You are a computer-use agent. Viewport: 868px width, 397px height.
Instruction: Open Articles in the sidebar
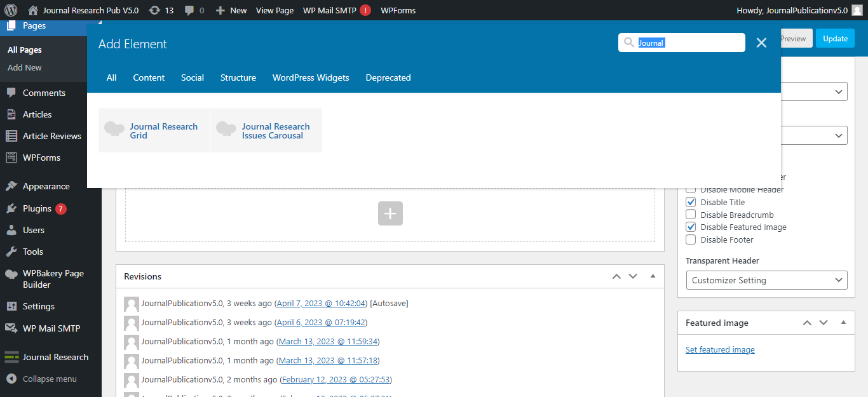point(37,114)
